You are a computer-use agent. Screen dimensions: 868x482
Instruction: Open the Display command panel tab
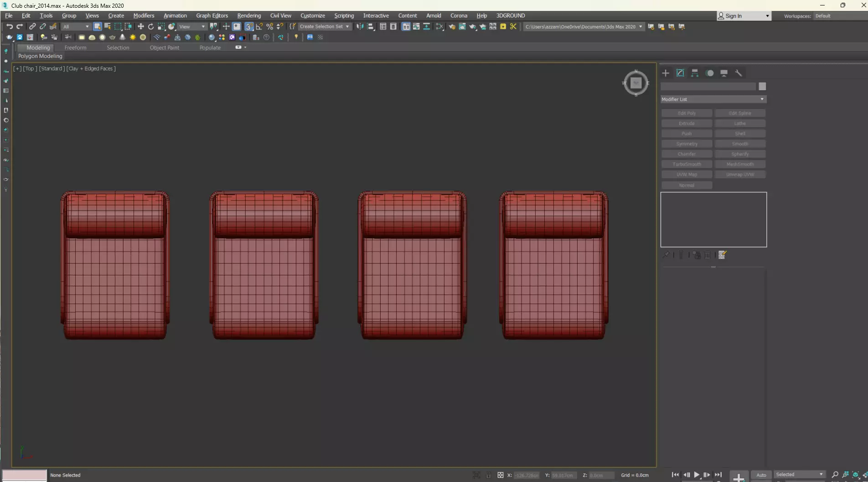pos(724,73)
